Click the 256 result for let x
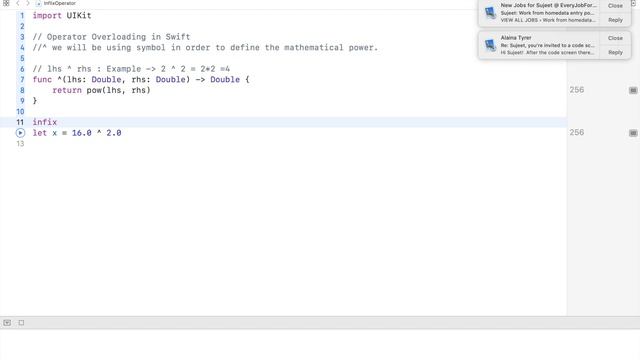Viewport: 640px width, 360px height. coord(577,133)
